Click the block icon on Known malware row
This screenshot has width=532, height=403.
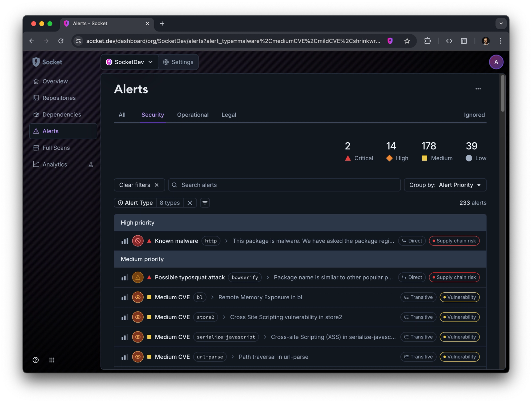click(x=138, y=241)
